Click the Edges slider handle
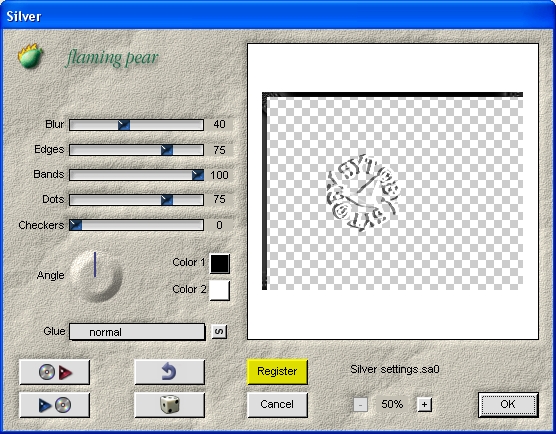556x434 pixels. tap(167, 150)
